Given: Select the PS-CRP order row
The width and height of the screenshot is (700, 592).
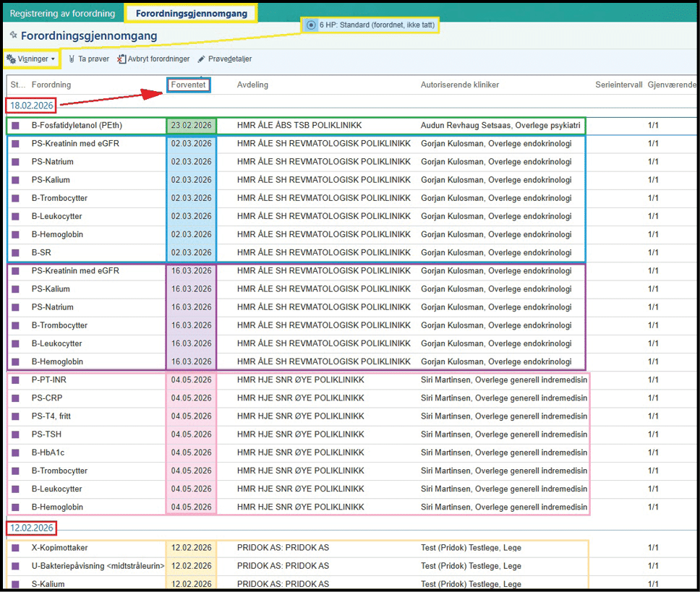Looking at the screenshot, I should [x=49, y=398].
